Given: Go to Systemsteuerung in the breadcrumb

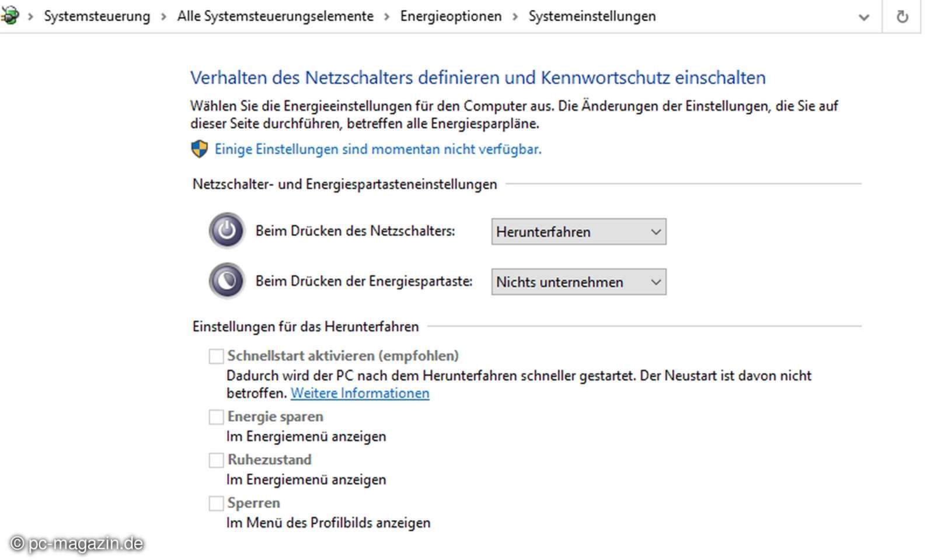Looking at the screenshot, I should click(x=97, y=16).
